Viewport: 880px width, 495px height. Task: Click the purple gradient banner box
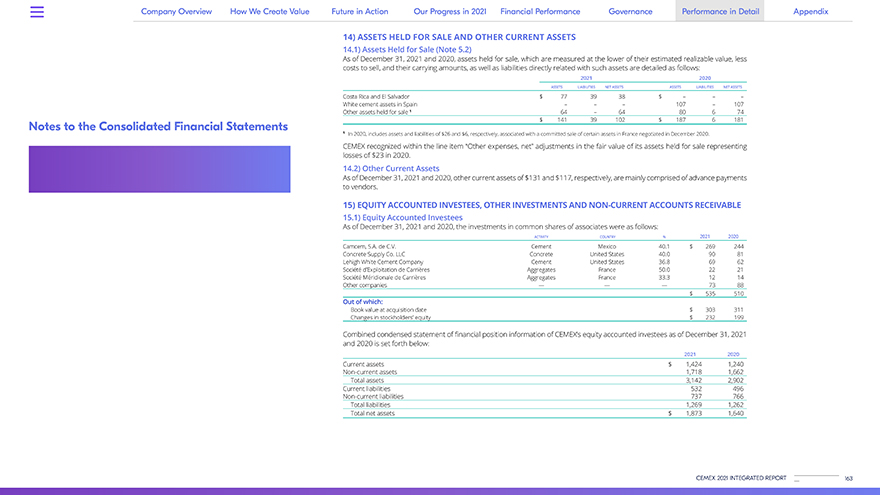tap(159, 169)
